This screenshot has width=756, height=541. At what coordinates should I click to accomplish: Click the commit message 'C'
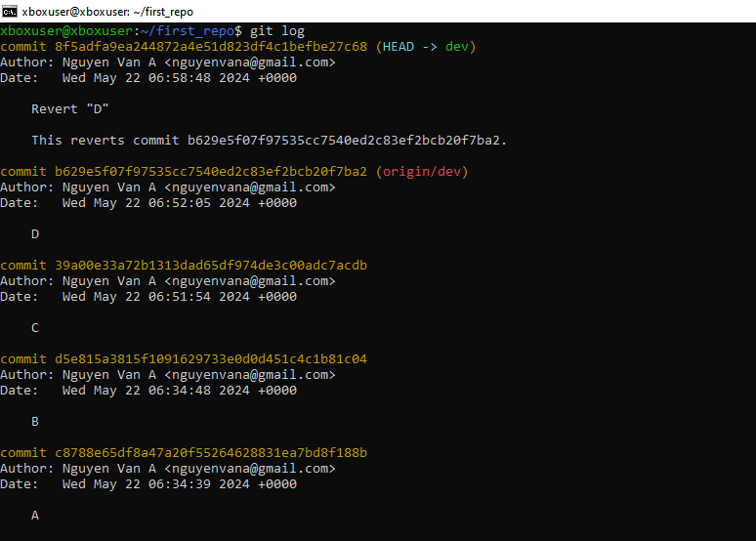click(x=35, y=328)
